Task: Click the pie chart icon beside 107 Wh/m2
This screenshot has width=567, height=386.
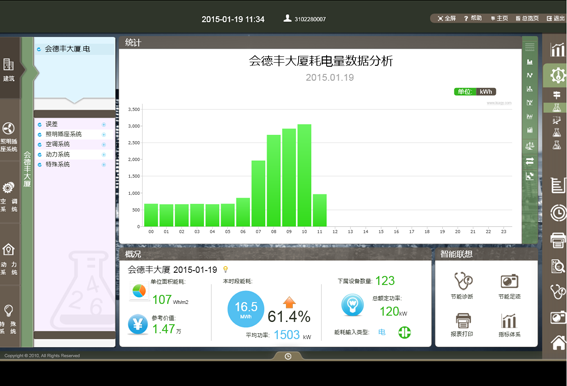Action: pyautogui.click(x=139, y=291)
